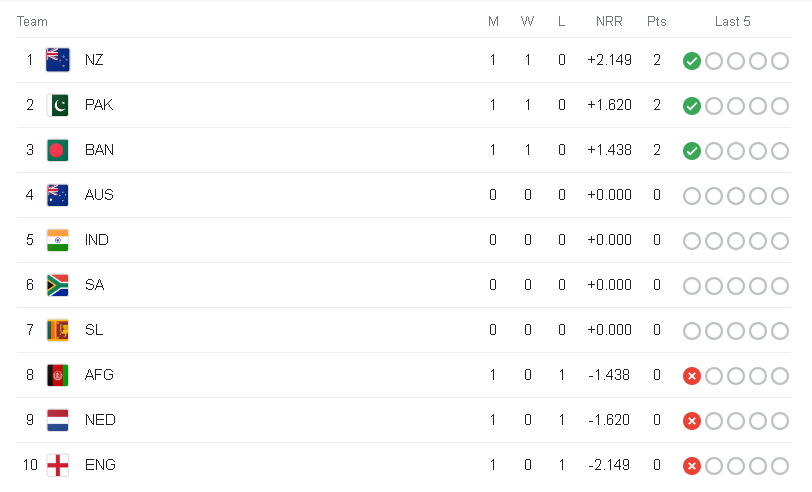Click the Bangladesh flag icon
812x492 pixels.
(x=58, y=150)
